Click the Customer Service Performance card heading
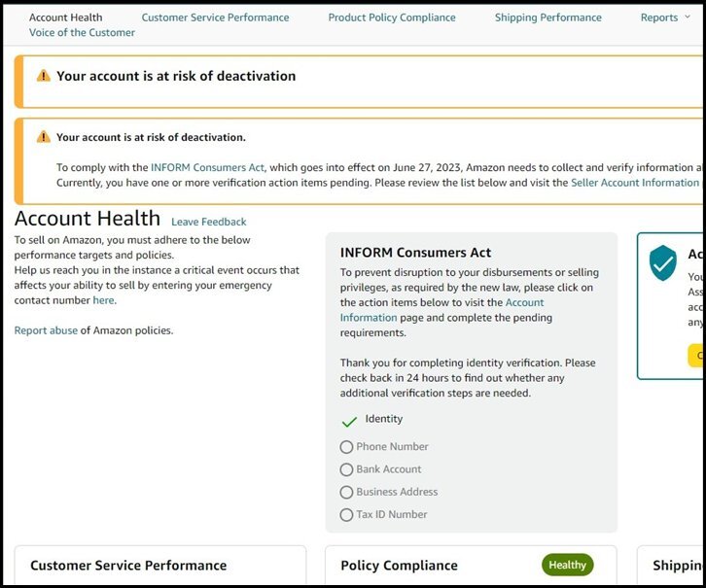 point(128,565)
